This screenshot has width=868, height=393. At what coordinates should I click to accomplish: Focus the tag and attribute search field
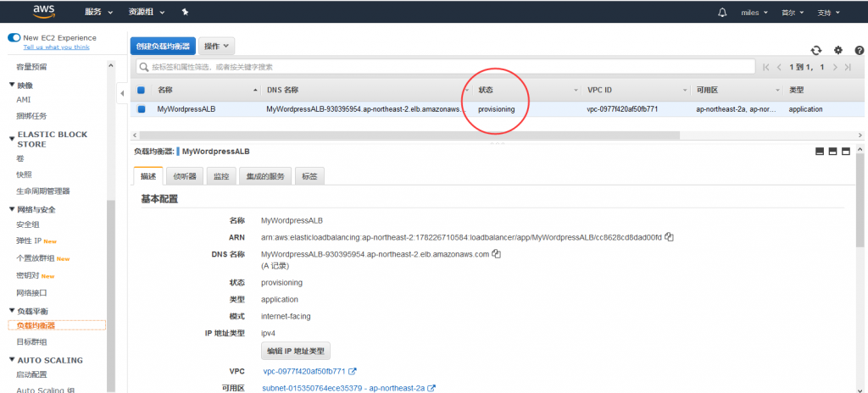pyautogui.click(x=446, y=67)
